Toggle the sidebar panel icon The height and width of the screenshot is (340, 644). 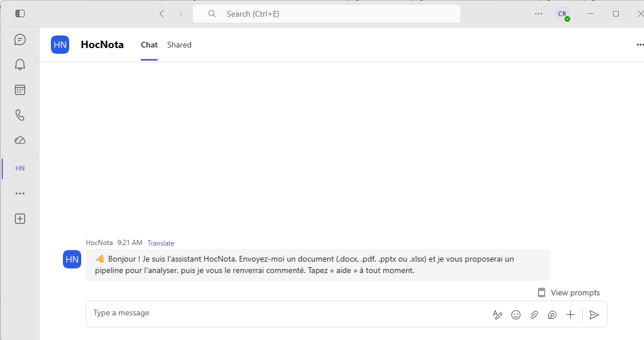click(19, 14)
